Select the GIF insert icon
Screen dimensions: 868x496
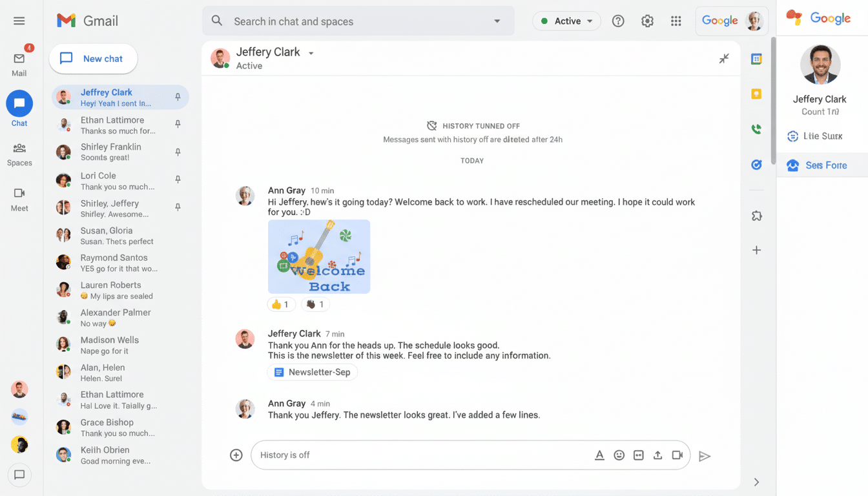pos(638,455)
